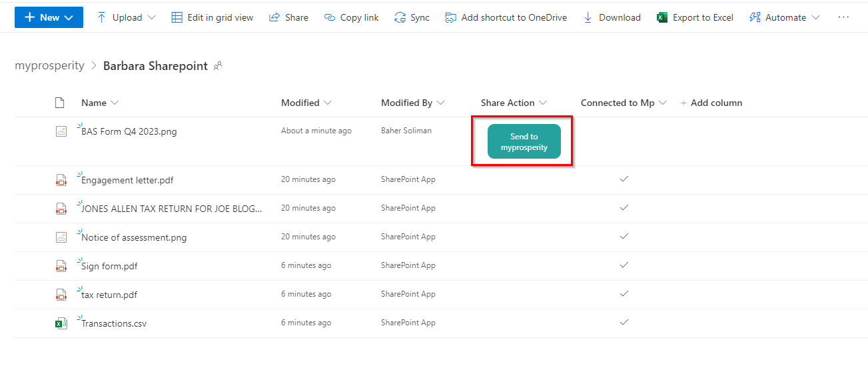Click the PDF icon for Sign form.pdf
The width and height of the screenshot is (868, 388).
61,265
